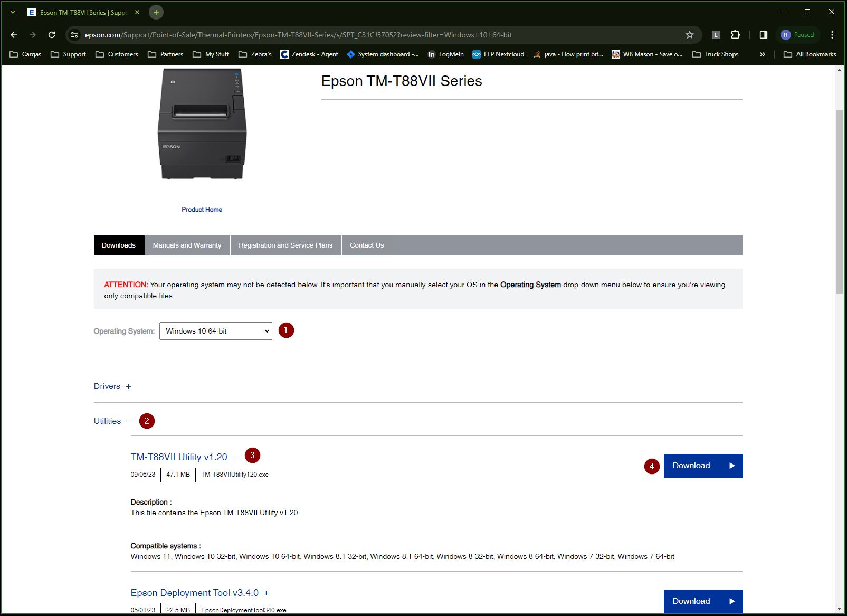847x616 pixels.
Task: Open the Paused profile button
Action: pyautogui.click(x=798, y=35)
